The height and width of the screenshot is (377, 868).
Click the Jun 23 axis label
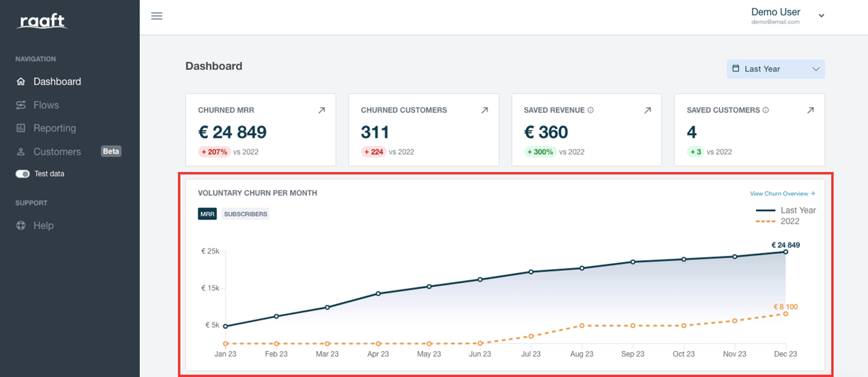click(480, 354)
